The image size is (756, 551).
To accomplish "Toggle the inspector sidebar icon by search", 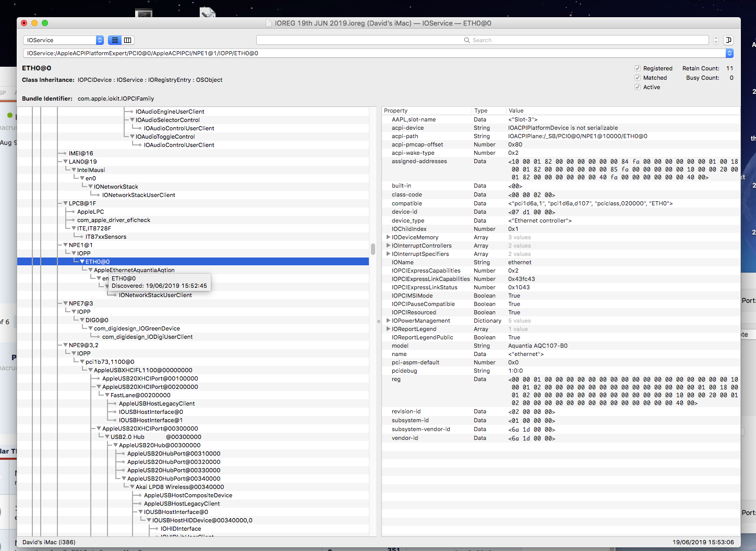I will 728,40.
